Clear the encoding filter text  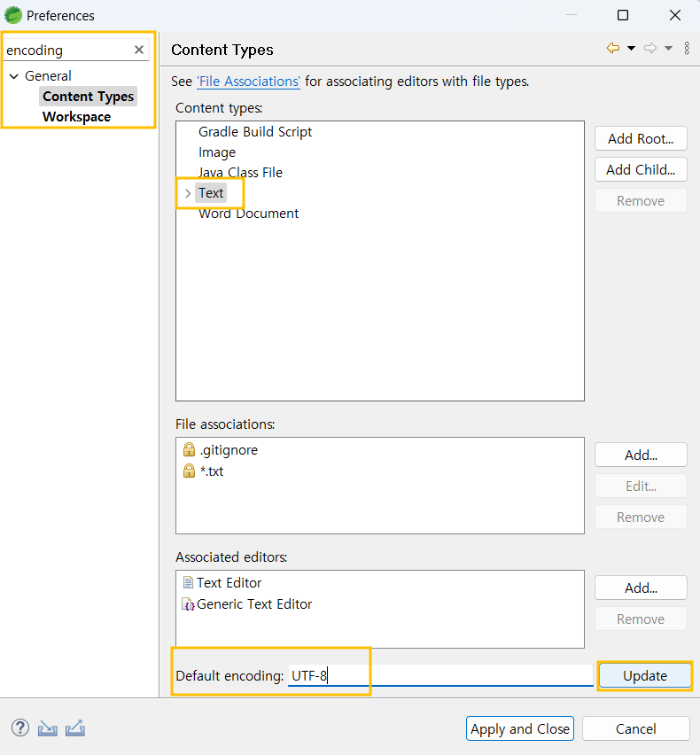coord(139,50)
